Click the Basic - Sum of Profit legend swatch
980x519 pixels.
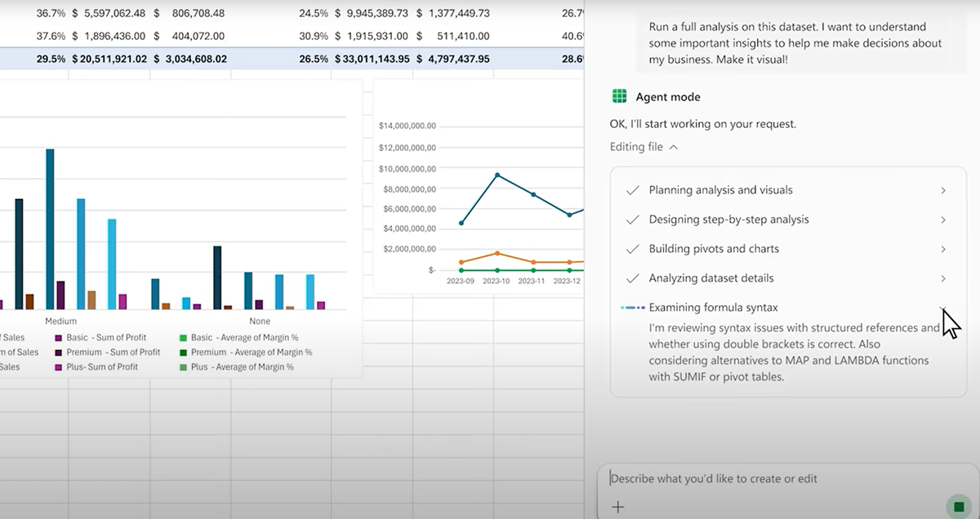tap(59, 338)
